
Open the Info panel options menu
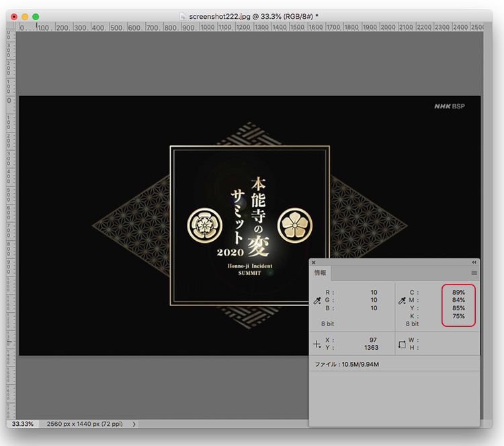coord(474,273)
